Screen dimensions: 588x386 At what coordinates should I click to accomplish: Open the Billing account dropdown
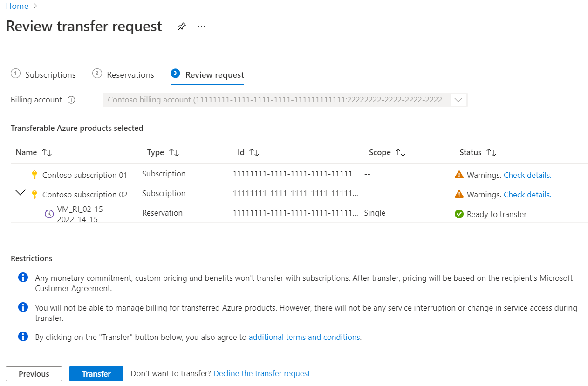458,100
